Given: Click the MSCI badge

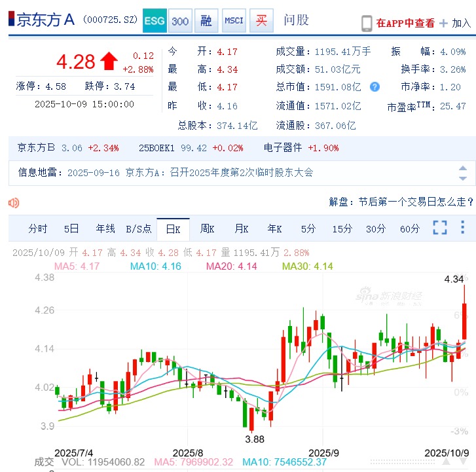Looking at the screenshot, I should [x=234, y=21].
